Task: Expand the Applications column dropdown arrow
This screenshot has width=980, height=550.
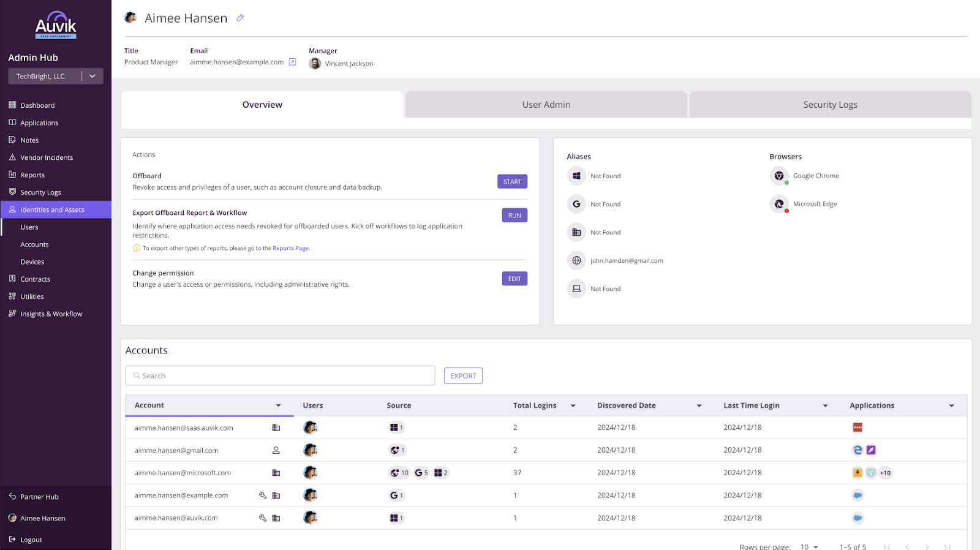Action: (x=951, y=405)
